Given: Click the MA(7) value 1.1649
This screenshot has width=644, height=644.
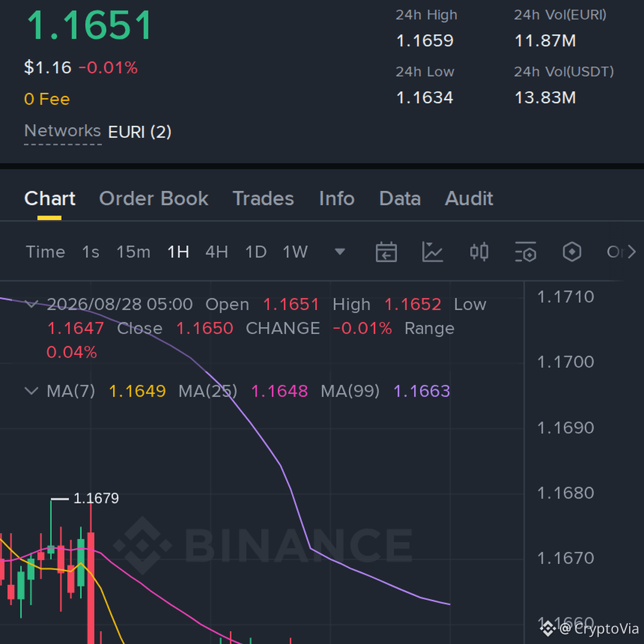Looking at the screenshot, I should pyautogui.click(x=137, y=391).
